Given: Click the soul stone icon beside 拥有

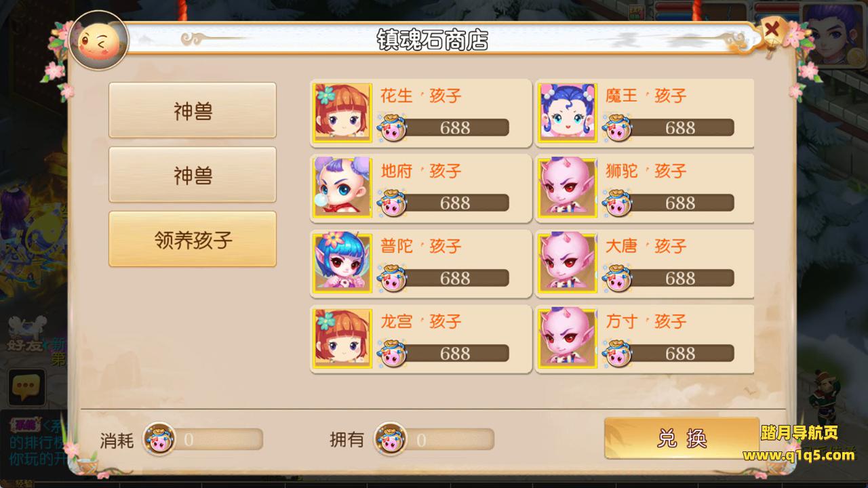Looking at the screenshot, I should [x=391, y=439].
